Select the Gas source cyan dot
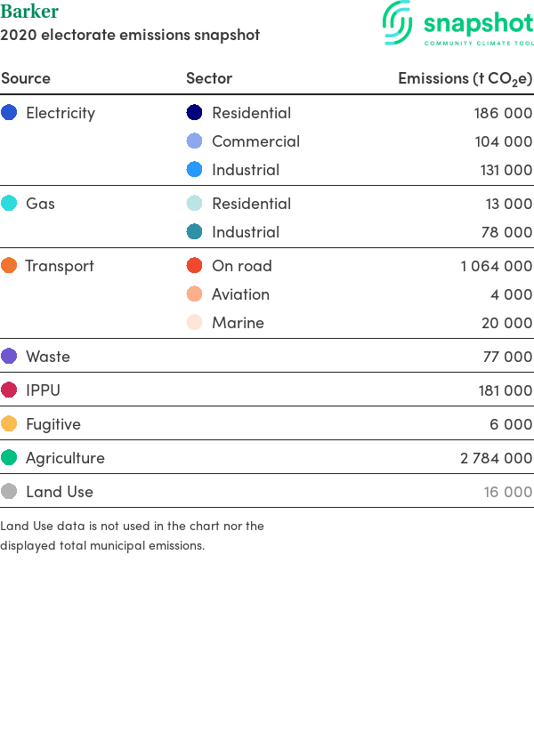 pyautogui.click(x=9, y=203)
